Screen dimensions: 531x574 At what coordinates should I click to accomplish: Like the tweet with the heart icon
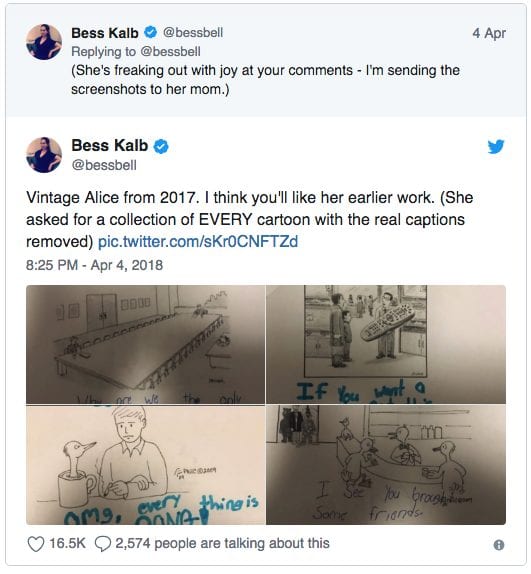click(36, 544)
